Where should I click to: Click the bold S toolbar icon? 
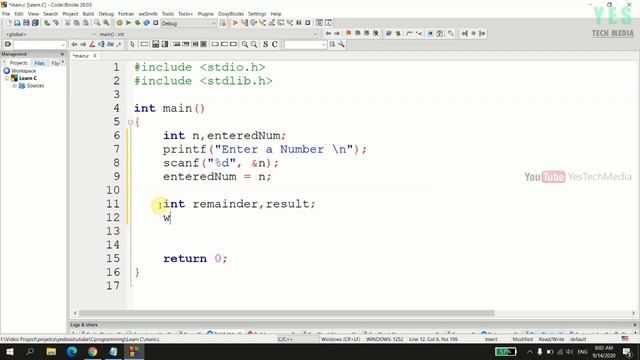[x=265, y=44]
